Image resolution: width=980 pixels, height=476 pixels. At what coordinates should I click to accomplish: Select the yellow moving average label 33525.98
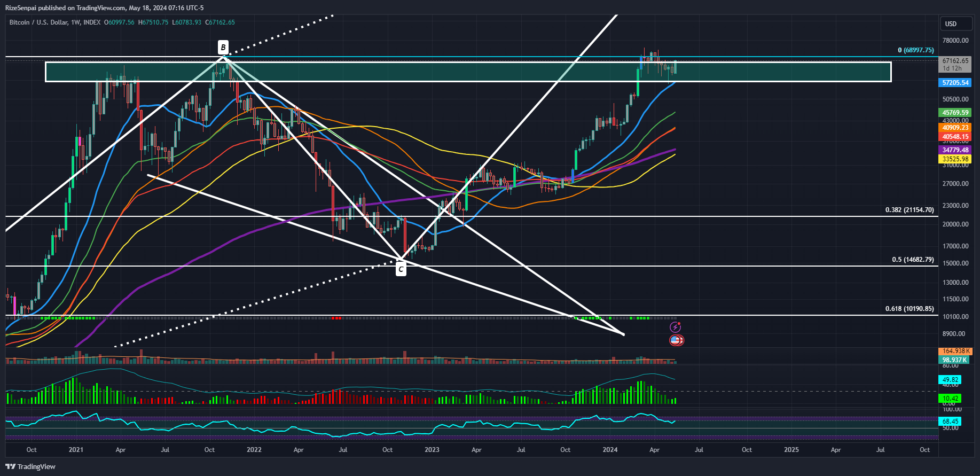(x=955, y=159)
